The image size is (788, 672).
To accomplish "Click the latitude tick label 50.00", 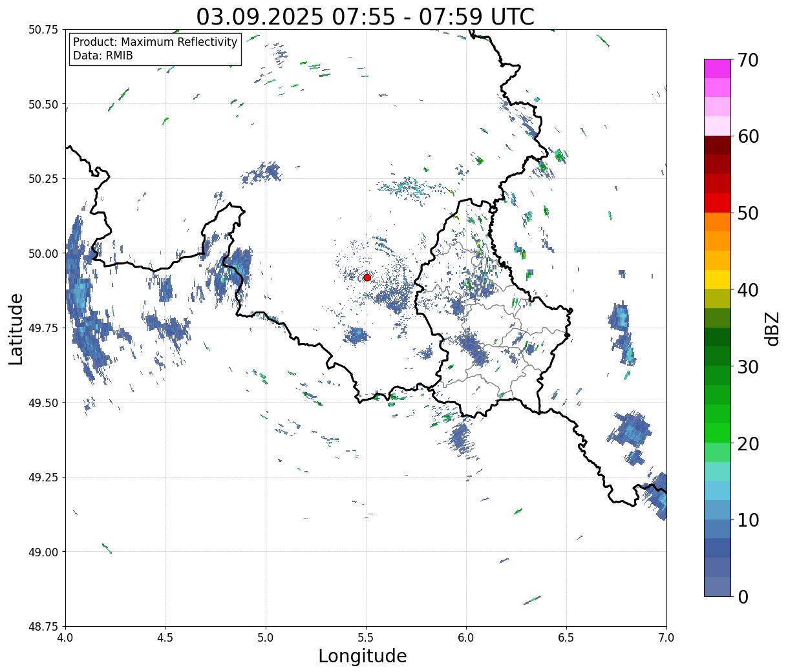I will coord(43,253).
